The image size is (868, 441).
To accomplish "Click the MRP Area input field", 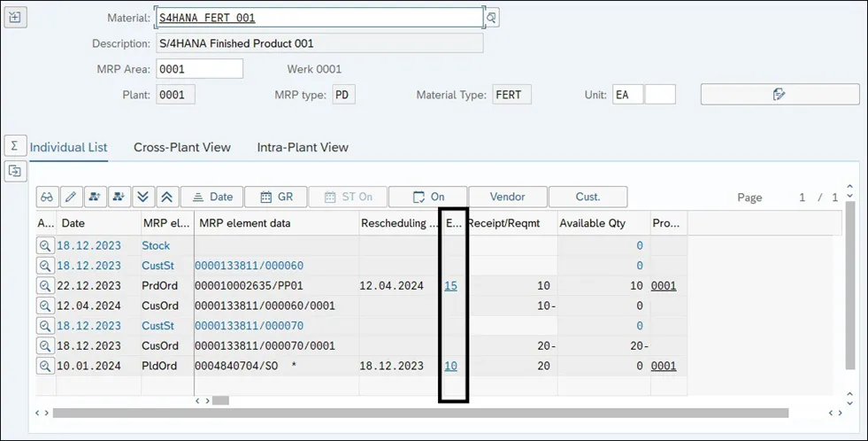I will tap(199, 69).
